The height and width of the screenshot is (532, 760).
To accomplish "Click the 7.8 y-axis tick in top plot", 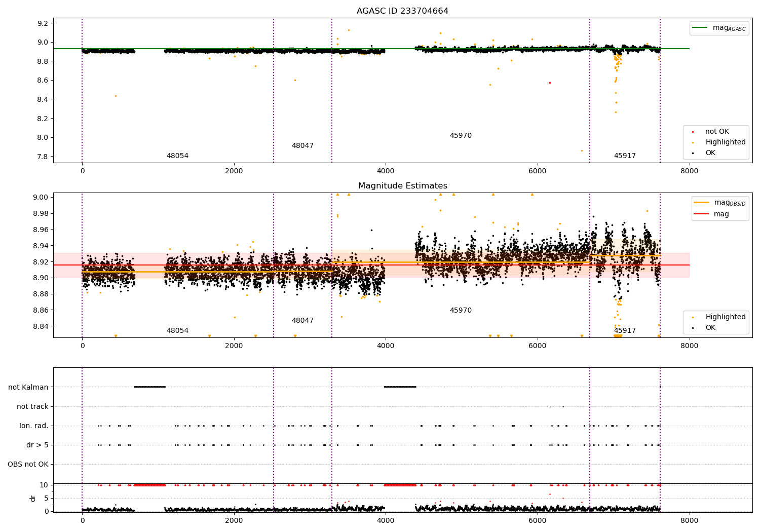I will (x=44, y=157).
